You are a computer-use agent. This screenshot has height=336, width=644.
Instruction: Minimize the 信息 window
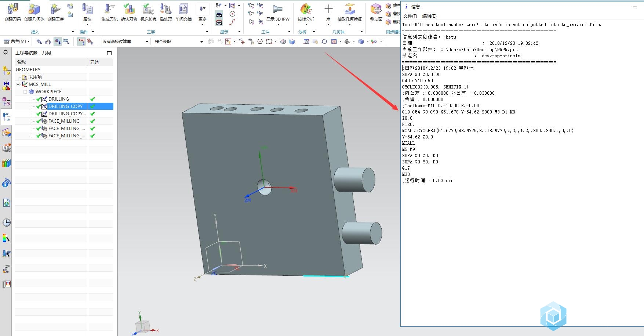click(635, 7)
